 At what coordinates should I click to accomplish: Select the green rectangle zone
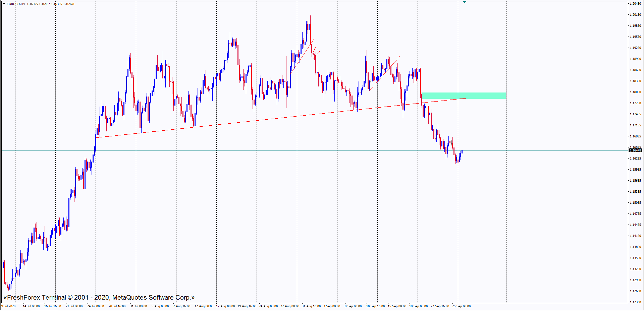point(464,95)
